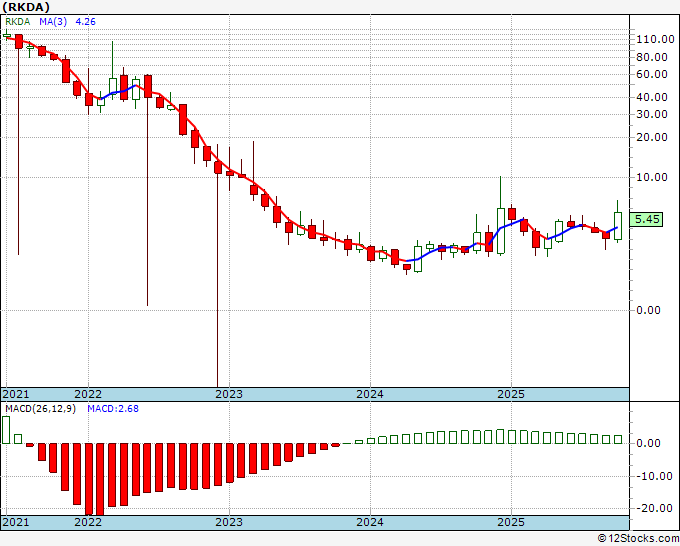Screen dimensions: 680x546
Task: Click the last green MACD histogram bar
Action: coord(618,439)
